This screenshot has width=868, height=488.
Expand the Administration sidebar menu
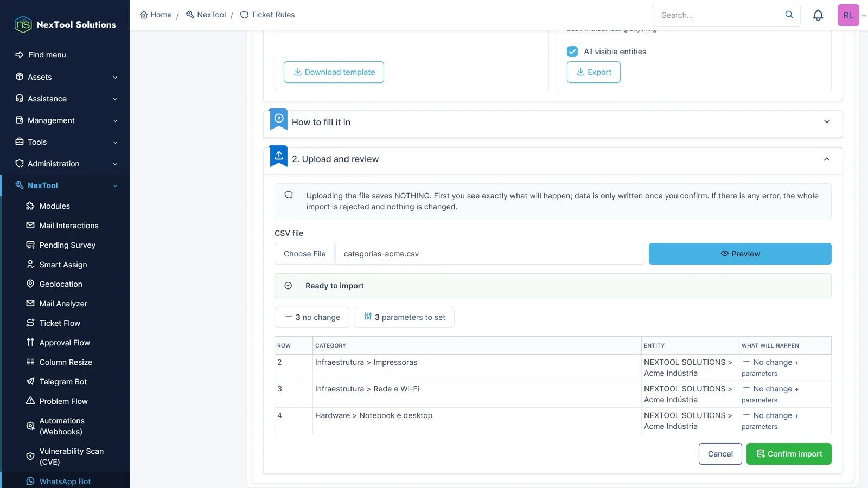(65, 164)
